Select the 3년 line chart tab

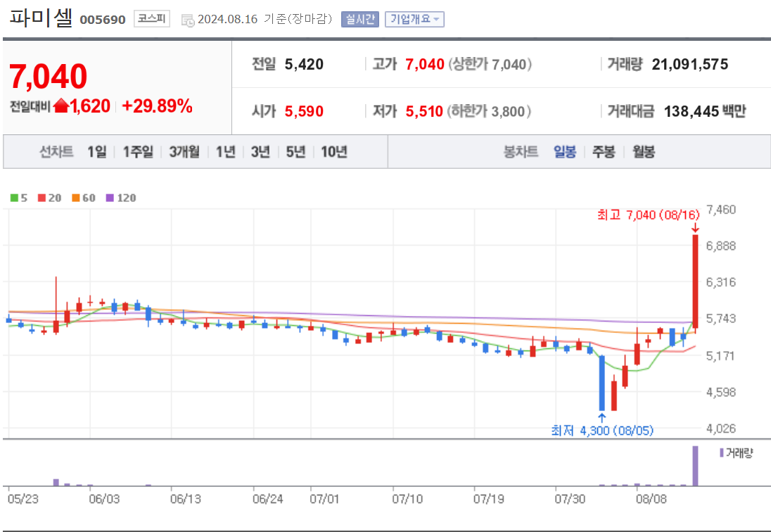pos(260,152)
